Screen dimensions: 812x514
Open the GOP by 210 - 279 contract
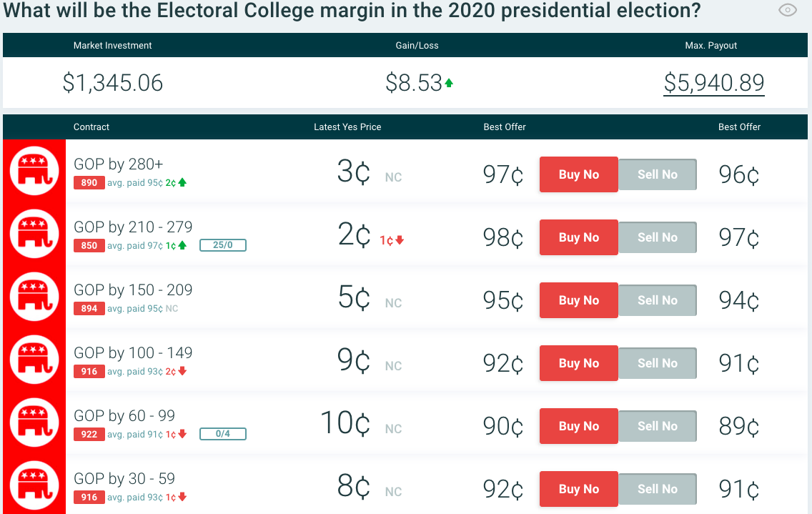click(133, 227)
